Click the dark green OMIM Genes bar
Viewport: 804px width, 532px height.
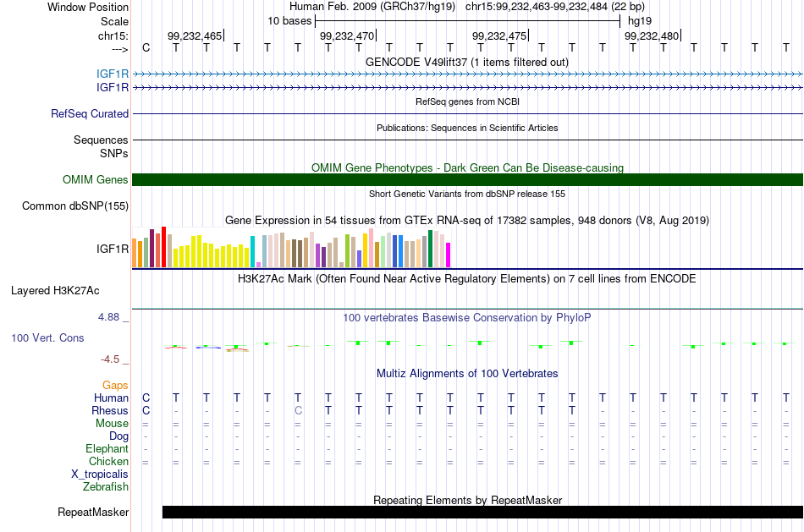(x=467, y=180)
